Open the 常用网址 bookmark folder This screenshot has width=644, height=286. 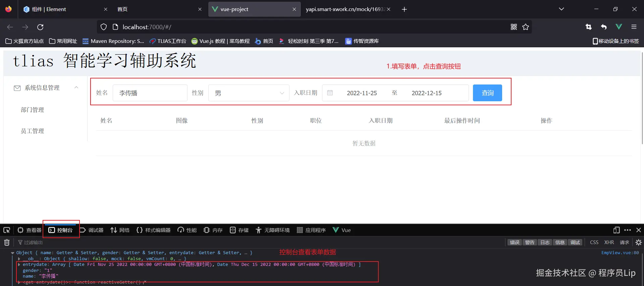point(63,41)
